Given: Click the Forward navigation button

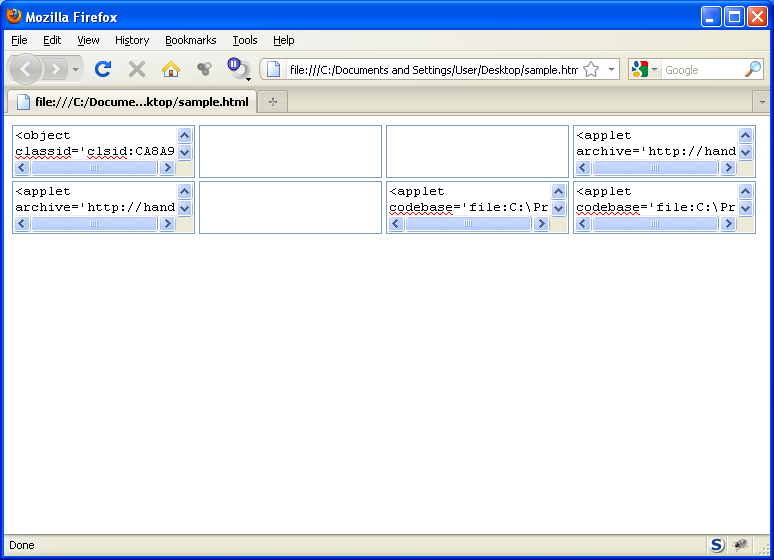Looking at the screenshot, I should [x=56, y=69].
